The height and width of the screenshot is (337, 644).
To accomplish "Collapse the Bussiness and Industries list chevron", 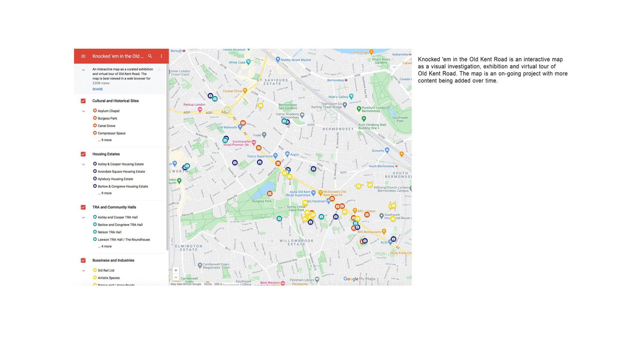I will point(83,271).
